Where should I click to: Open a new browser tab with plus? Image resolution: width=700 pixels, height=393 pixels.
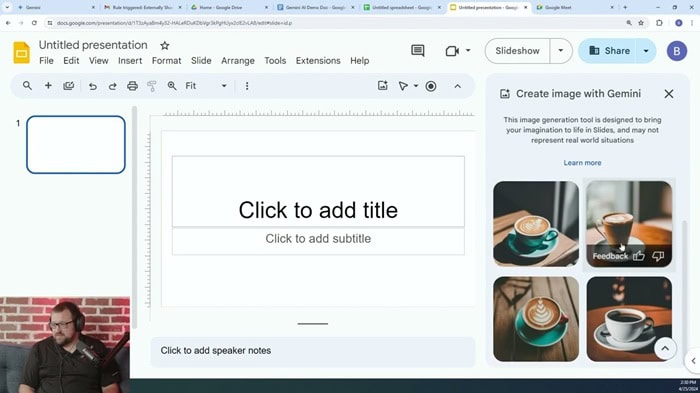[x=625, y=8]
